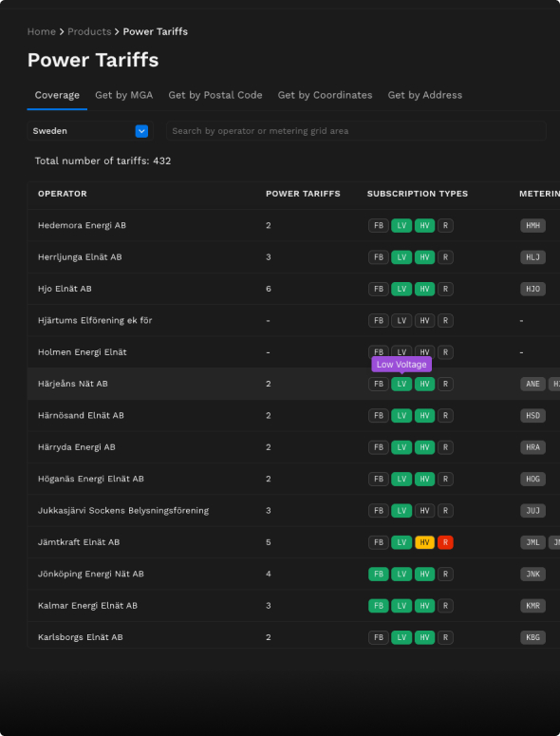The image size is (560, 736).
Task: Click the SUBSCRIPTION TYPES column header
Action: click(418, 194)
